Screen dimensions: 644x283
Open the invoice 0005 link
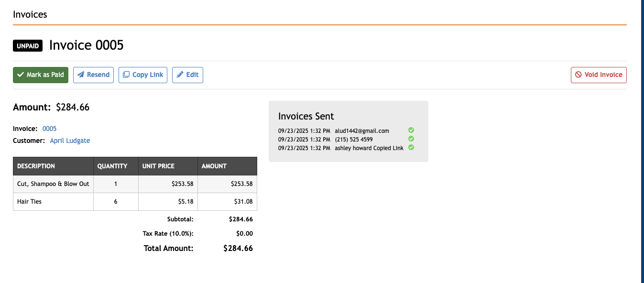(x=49, y=129)
